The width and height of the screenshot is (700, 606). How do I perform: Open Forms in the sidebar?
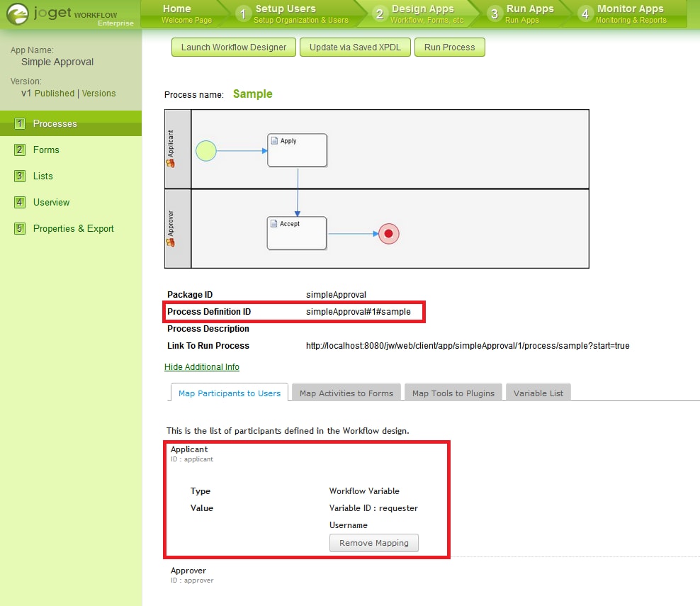(x=46, y=150)
